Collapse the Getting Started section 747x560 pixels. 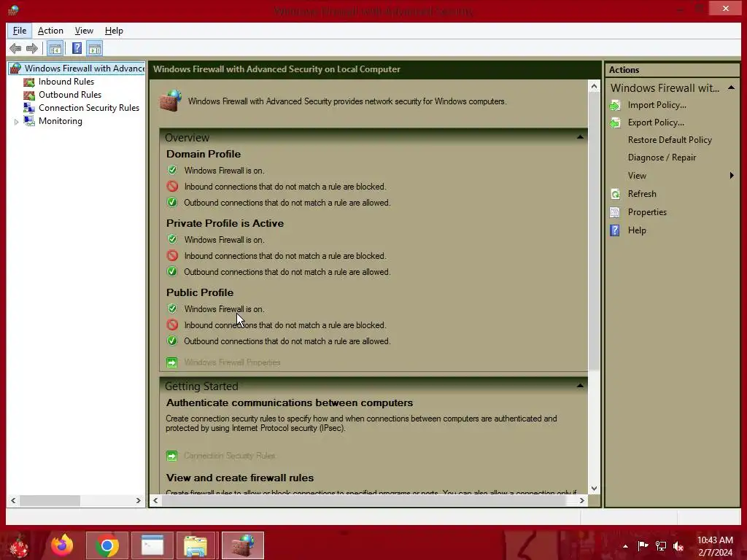click(580, 386)
